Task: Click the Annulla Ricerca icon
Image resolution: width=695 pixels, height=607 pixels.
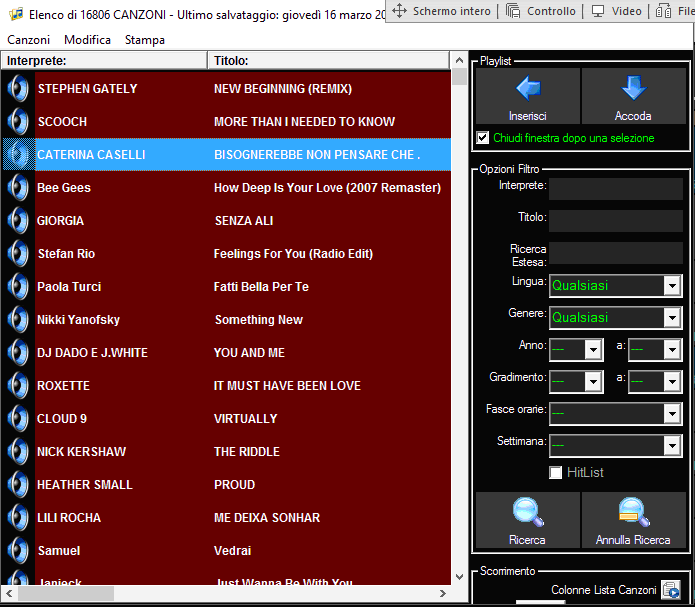Action: (x=633, y=512)
